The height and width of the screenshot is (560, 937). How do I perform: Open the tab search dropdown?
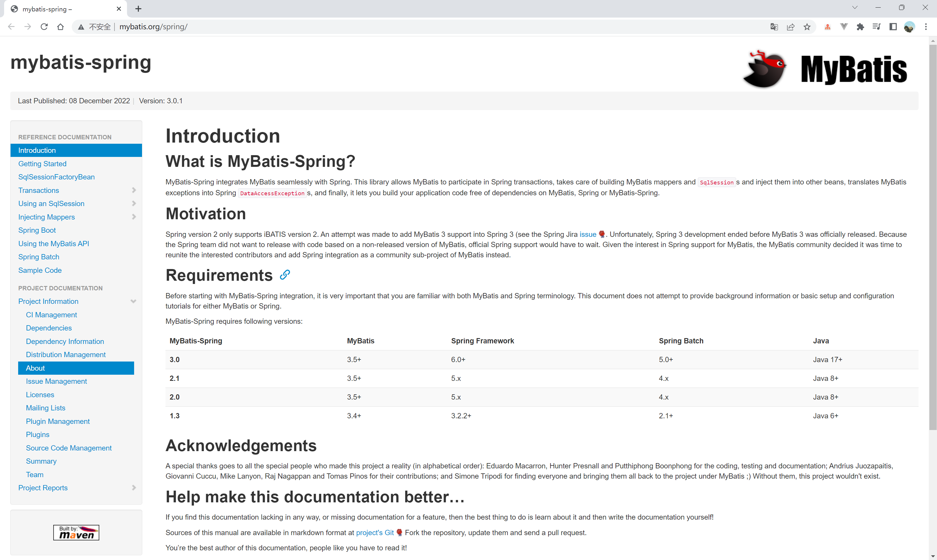pos(855,8)
